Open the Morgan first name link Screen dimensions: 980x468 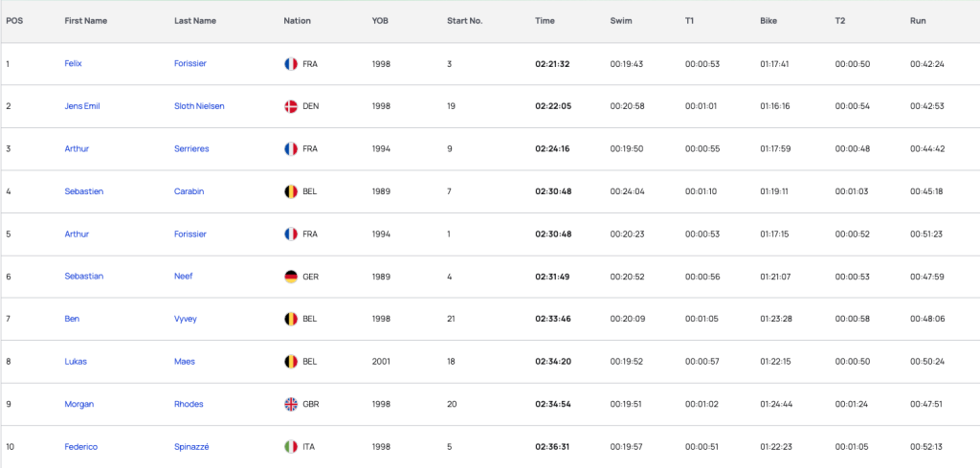coord(79,404)
